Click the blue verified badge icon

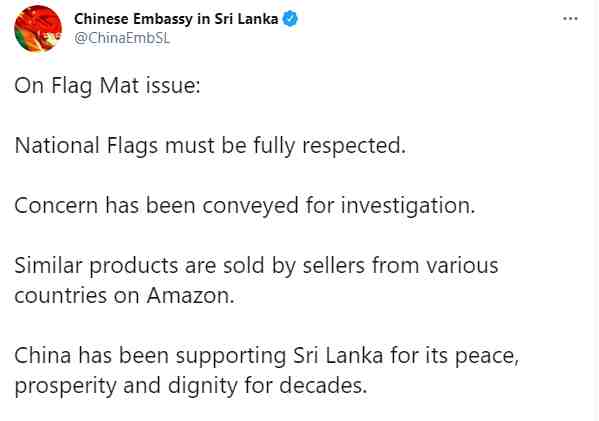[x=290, y=19]
